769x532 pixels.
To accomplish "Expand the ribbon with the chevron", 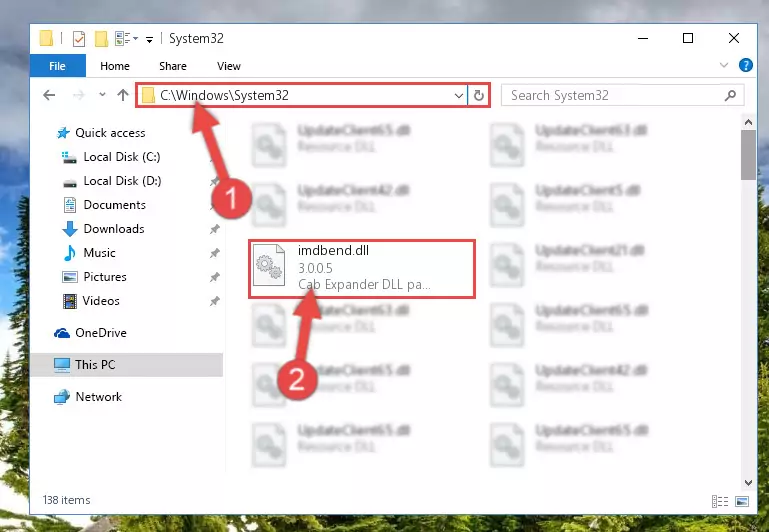I will tap(723, 65).
